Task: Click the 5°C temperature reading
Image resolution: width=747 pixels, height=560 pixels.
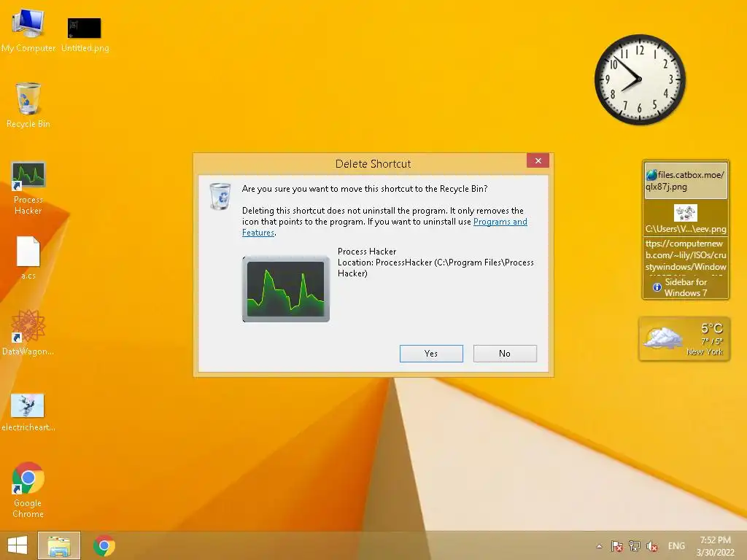Action: 712,329
